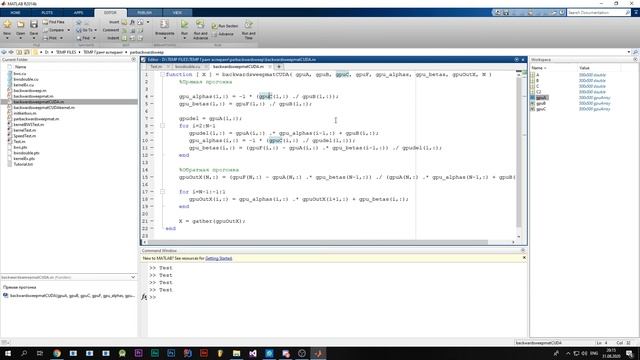Click TEMP FILES in the folder path

click(66, 52)
